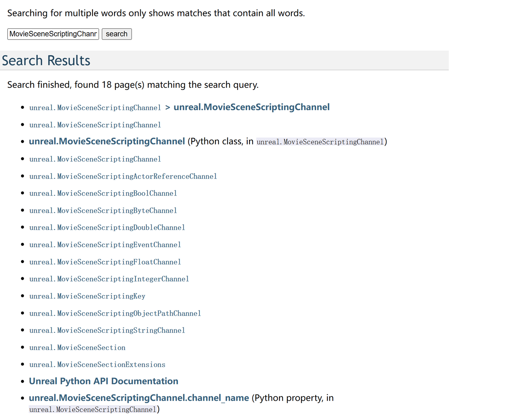522x420 pixels.
Task: Click the module name after the channel_name property
Action: pyautogui.click(x=93, y=409)
